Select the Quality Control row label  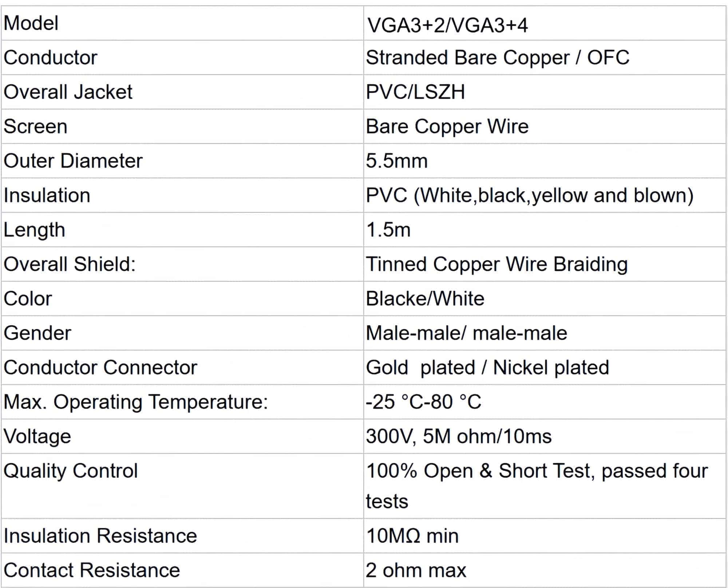click(x=71, y=470)
